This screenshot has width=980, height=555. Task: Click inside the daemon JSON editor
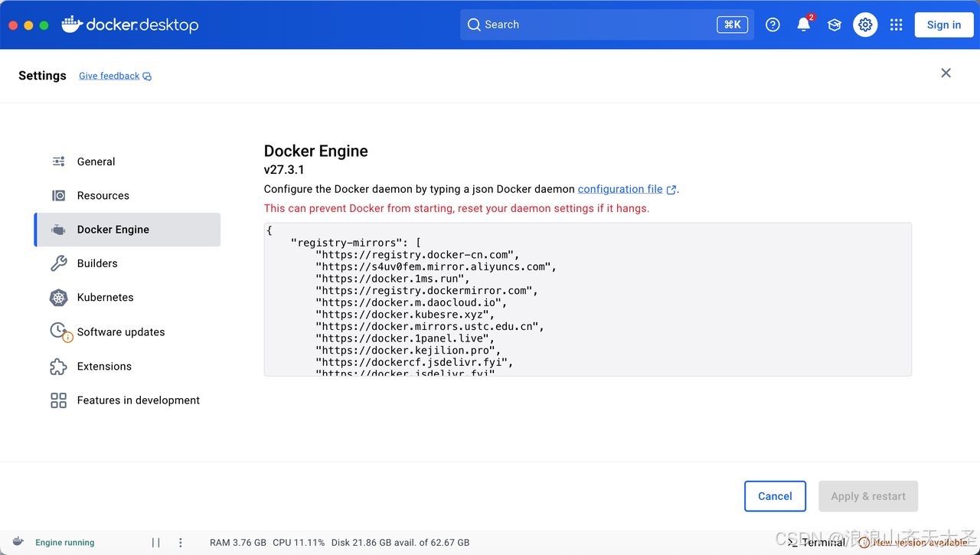[587, 299]
